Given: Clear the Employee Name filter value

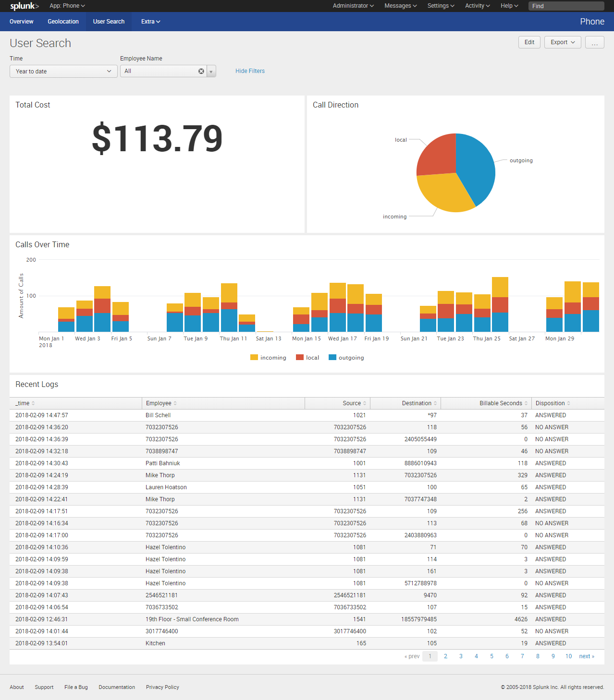Looking at the screenshot, I should coord(201,71).
